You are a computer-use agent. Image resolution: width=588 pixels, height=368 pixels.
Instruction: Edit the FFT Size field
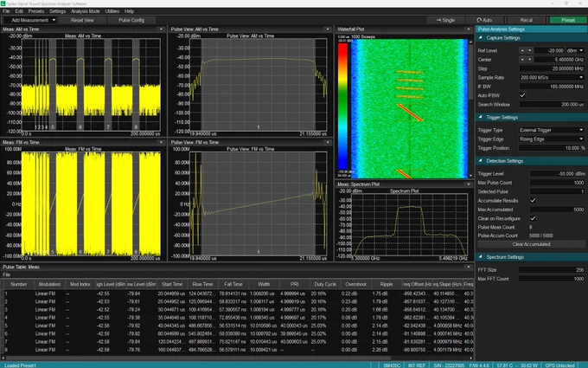pyautogui.click(x=552, y=269)
